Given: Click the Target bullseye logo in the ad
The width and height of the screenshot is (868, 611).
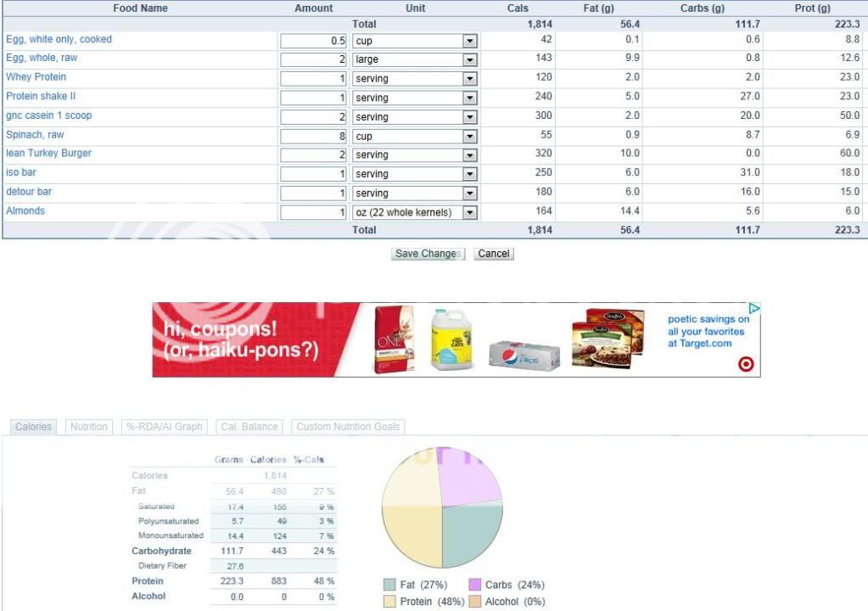Looking at the screenshot, I should tap(746, 364).
